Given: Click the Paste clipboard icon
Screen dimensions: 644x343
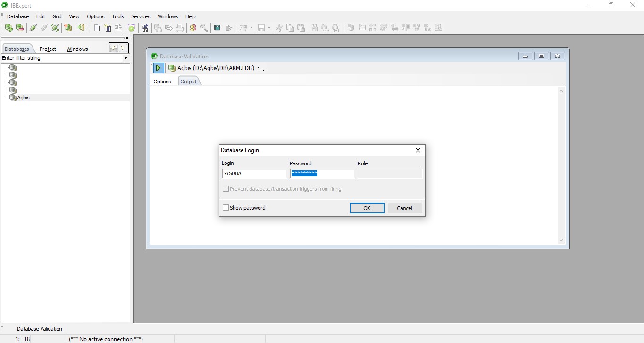Looking at the screenshot, I should point(301,28).
